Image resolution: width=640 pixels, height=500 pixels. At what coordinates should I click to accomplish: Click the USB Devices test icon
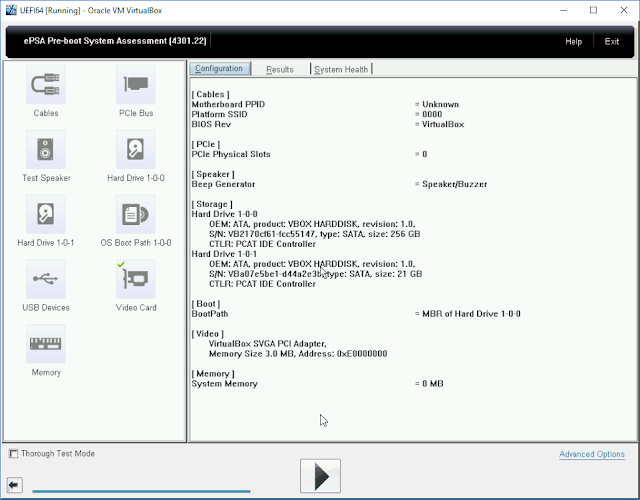coord(46,279)
